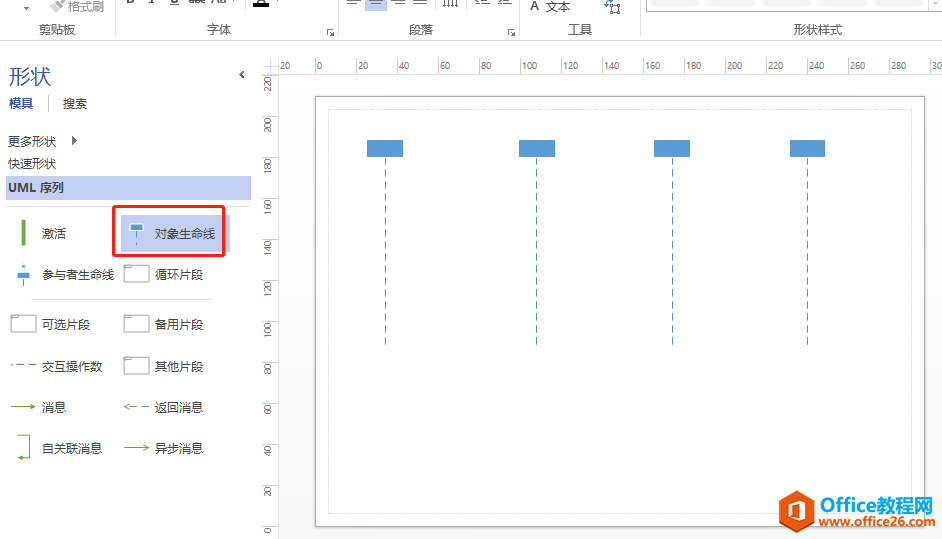
Task: Select the 其他片段 other fragment shape
Action: click(x=164, y=366)
